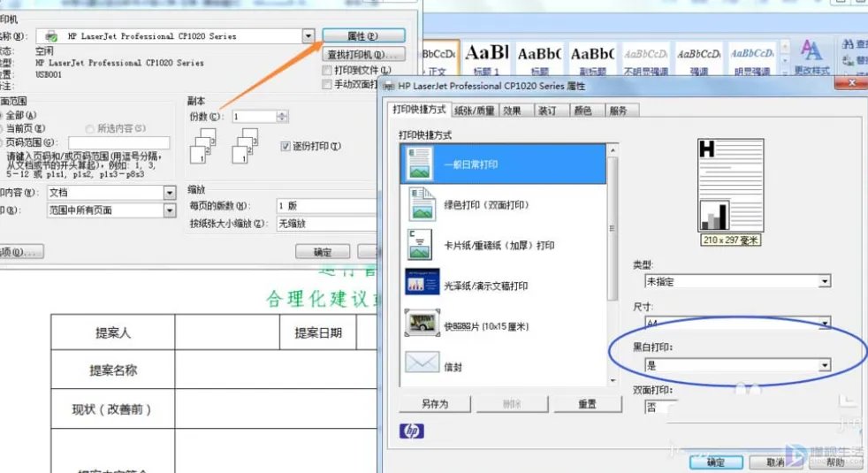Click the uncollated copies page icon
The image size is (868, 473).
point(202,146)
